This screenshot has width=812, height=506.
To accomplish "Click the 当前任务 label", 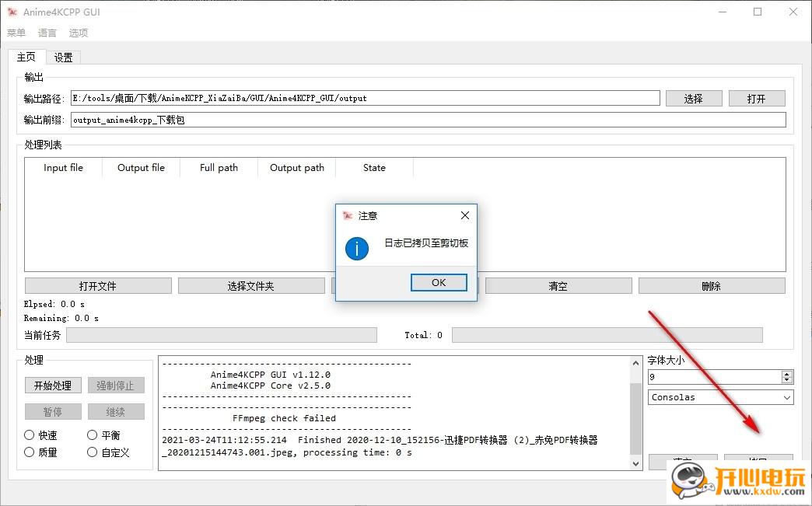I will click(43, 335).
